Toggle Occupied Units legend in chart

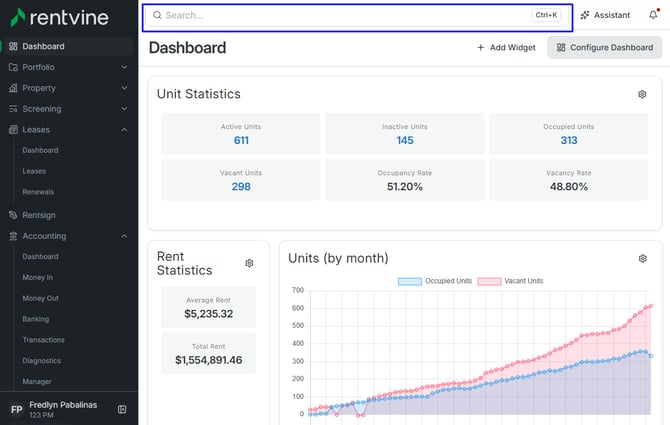click(x=435, y=281)
